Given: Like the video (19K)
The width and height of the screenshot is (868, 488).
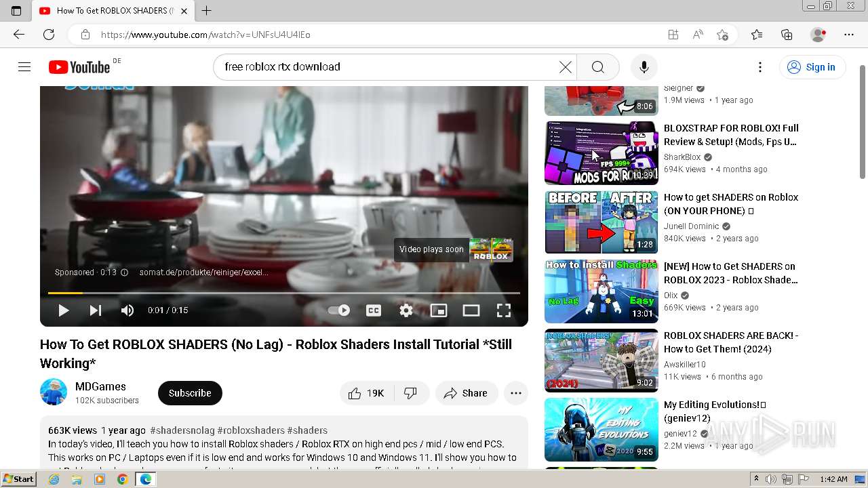Looking at the screenshot, I should (x=367, y=393).
